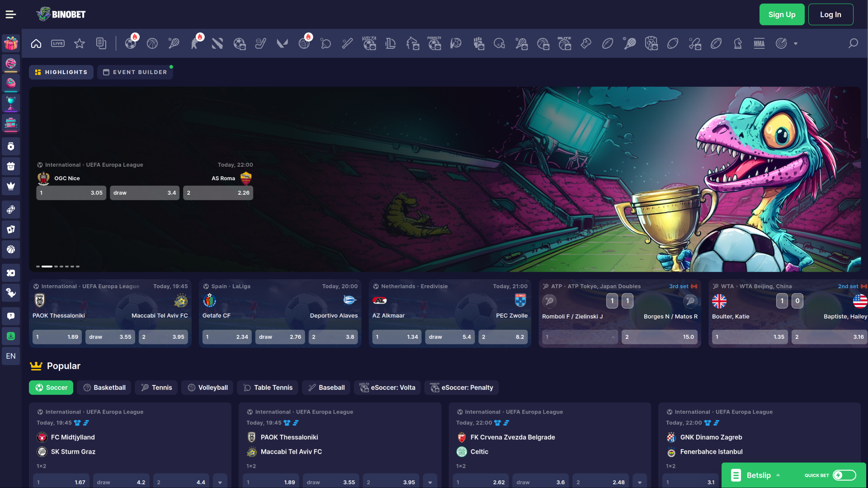Switch to the Event Builder tab
This screenshot has width=868, height=488.
[135, 72]
